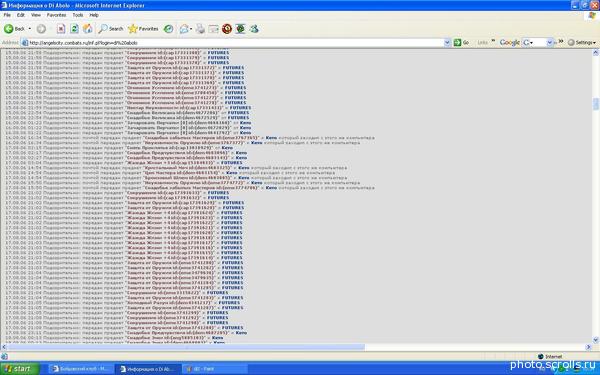Image resolution: width=600 pixels, height=375 pixels.
Task: Click the green Go button
Action: tap(461, 42)
